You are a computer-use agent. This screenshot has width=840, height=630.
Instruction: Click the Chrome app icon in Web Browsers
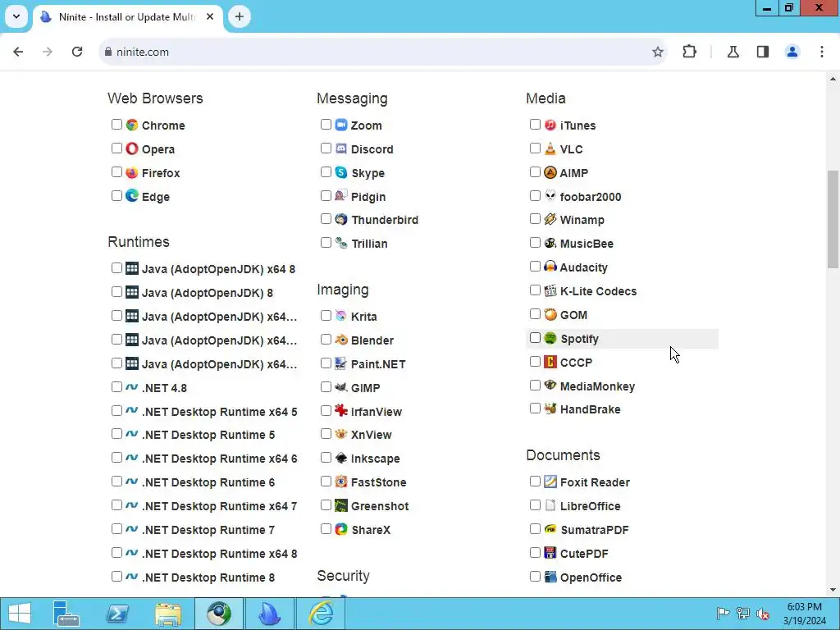(x=132, y=125)
